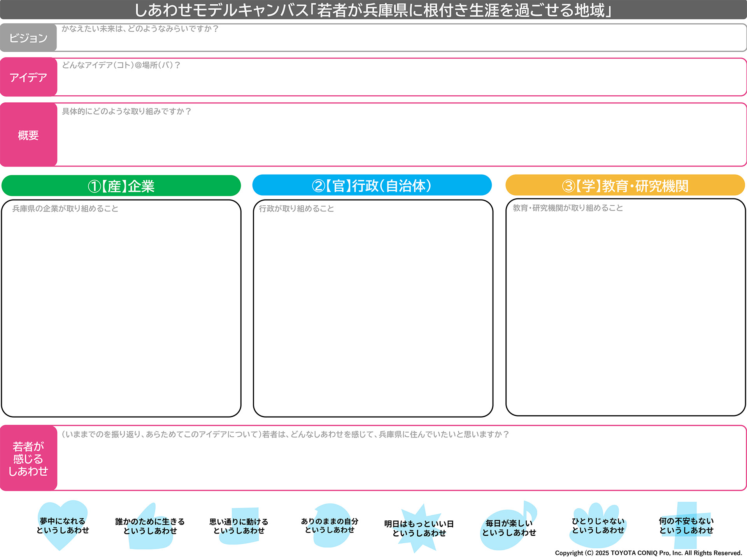Click the 兵庫県の企業が取り組めること text box
The width and height of the screenshot is (747, 560).
pos(121,311)
